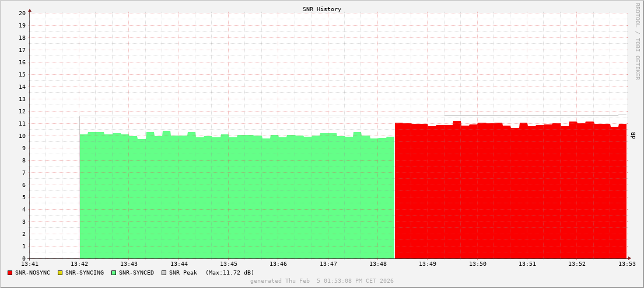644x288 pixels.
Task: Select the SNR-SYNCING legend label
Action: coord(84,273)
